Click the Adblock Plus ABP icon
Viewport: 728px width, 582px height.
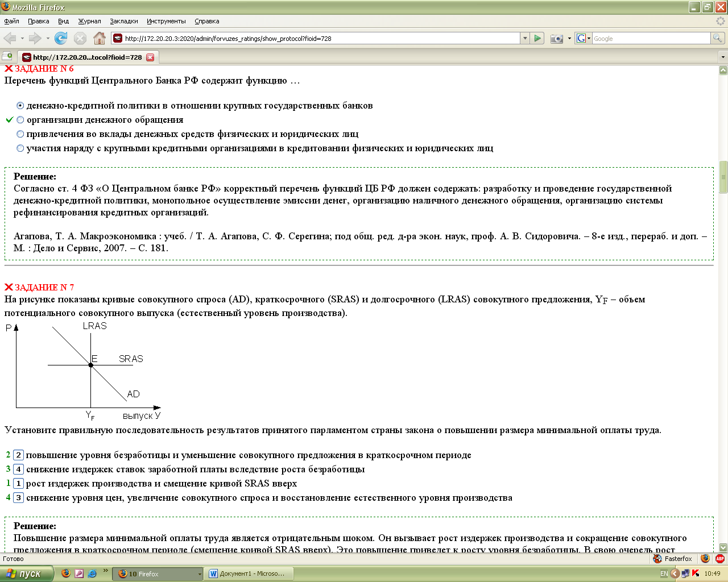coord(720,559)
